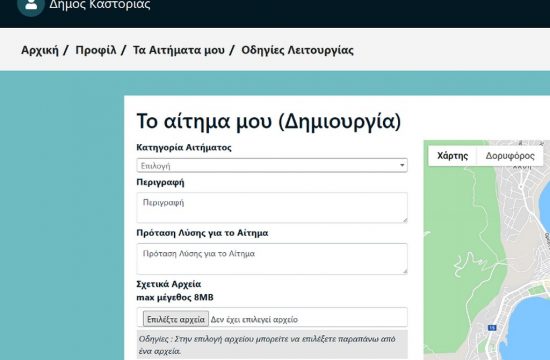Click the Δεν έχει επιλεγεί αρχείο text
This screenshot has height=360, width=550.
tap(254, 320)
